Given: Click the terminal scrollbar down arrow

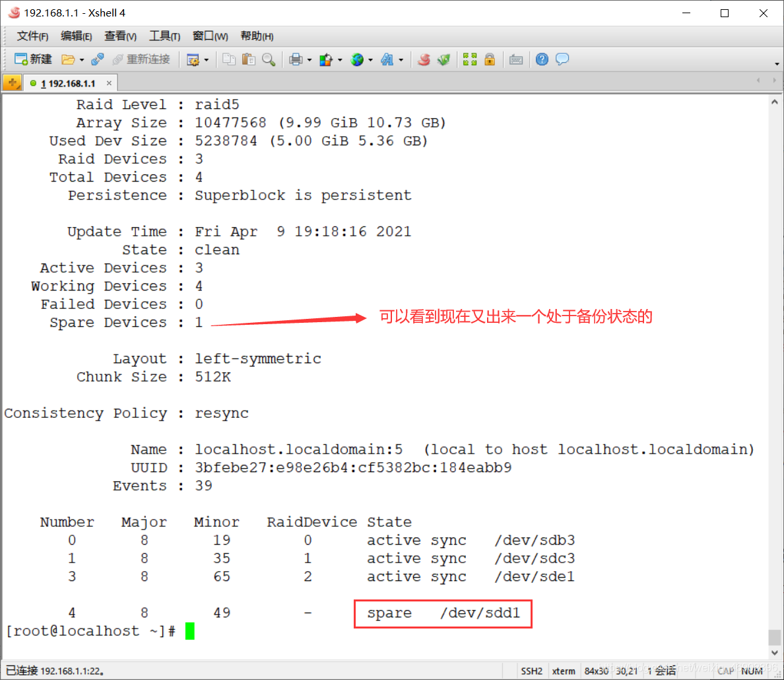Looking at the screenshot, I should 775,652.
